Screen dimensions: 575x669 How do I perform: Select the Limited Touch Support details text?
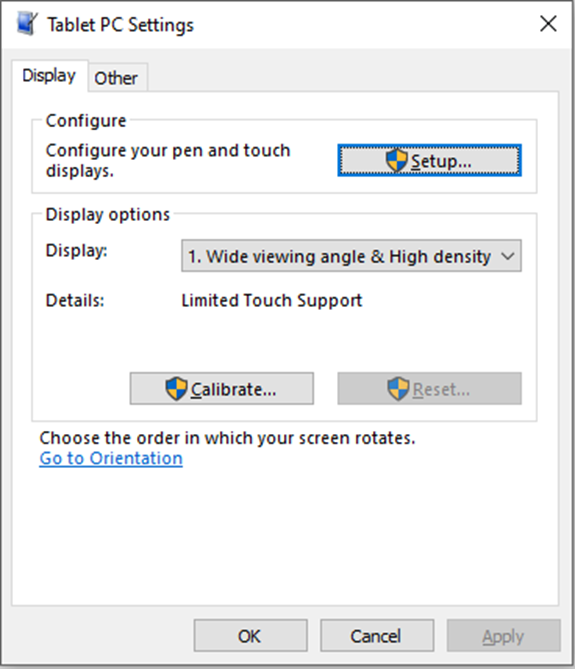tap(272, 300)
